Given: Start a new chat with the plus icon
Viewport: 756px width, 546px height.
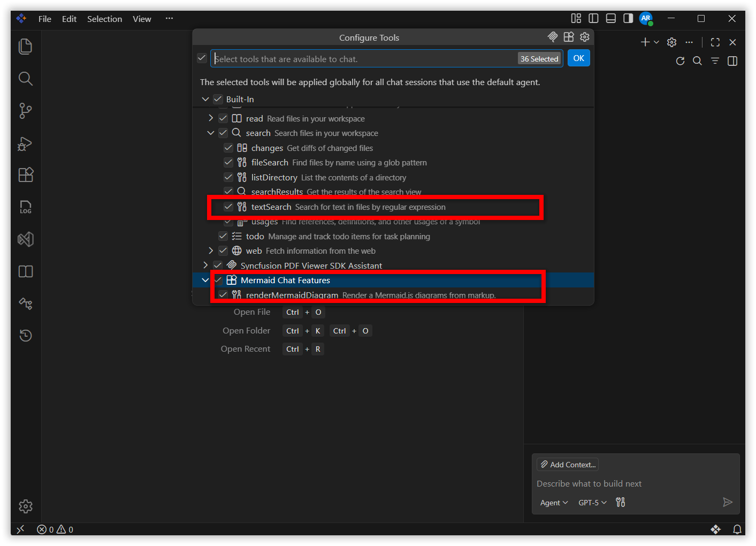Looking at the screenshot, I should [x=645, y=42].
